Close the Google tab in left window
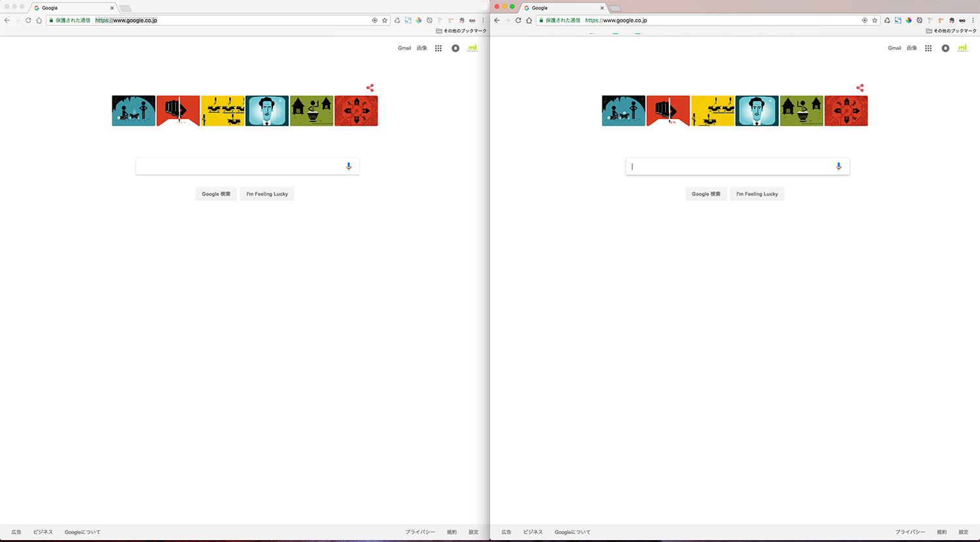The height and width of the screenshot is (542, 980). coord(112,8)
